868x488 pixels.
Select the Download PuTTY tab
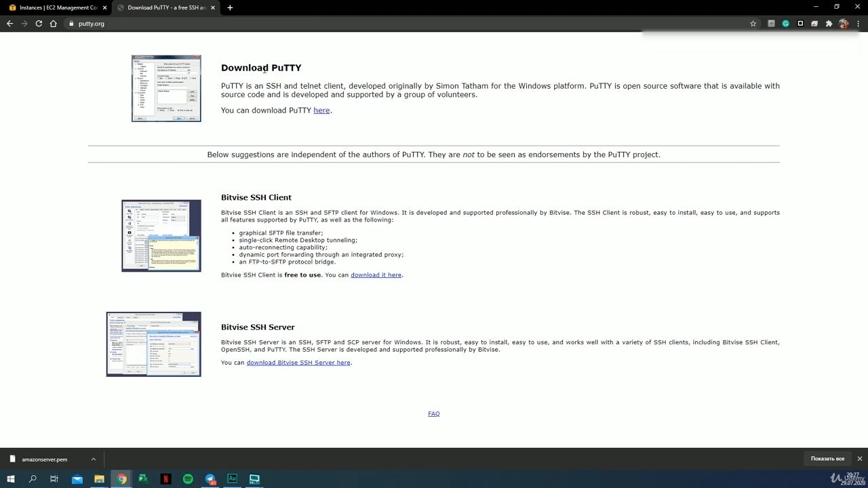click(x=165, y=7)
